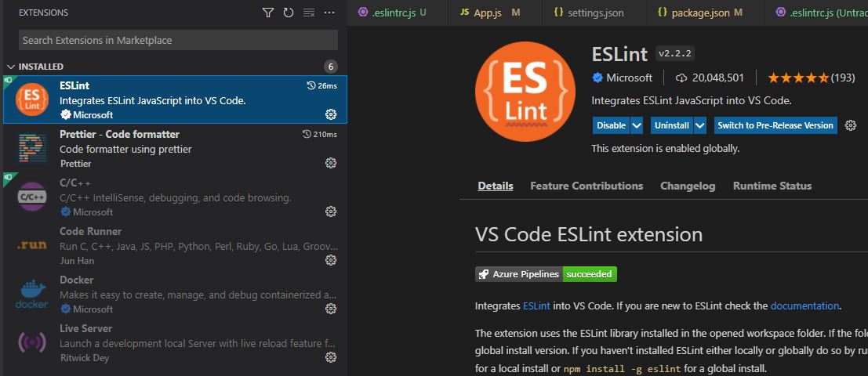Click the ESLint star rating
Image resolution: width=868 pixels, height=376 pixels.
798,78
